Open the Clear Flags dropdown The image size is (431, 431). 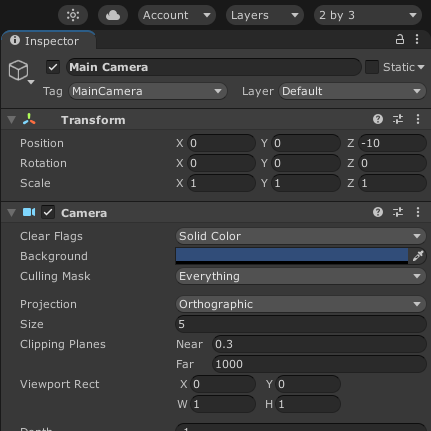pos(301,236)
